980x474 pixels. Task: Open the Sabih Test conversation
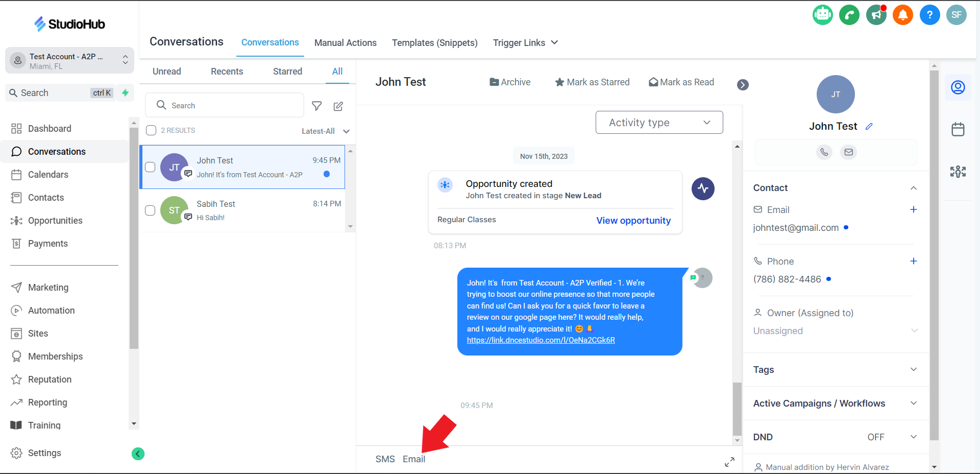point(242,210)
